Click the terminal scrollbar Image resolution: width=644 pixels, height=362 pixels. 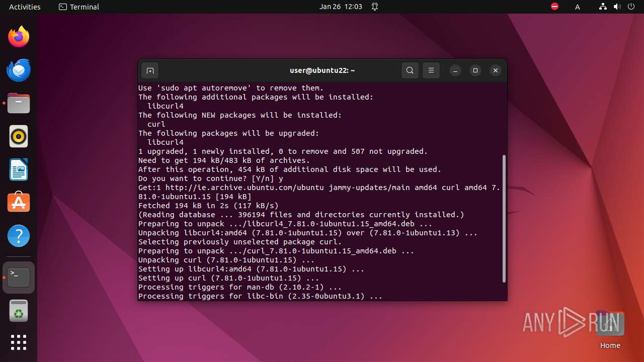tap(504, 219)
